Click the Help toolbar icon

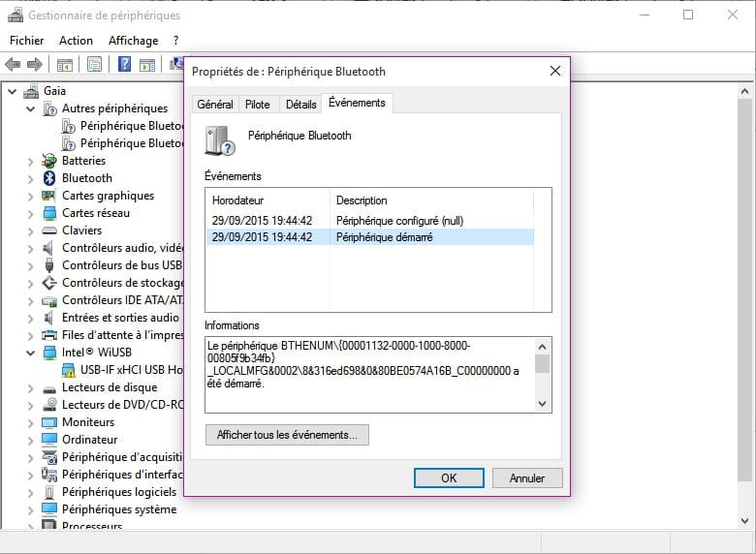124,64
